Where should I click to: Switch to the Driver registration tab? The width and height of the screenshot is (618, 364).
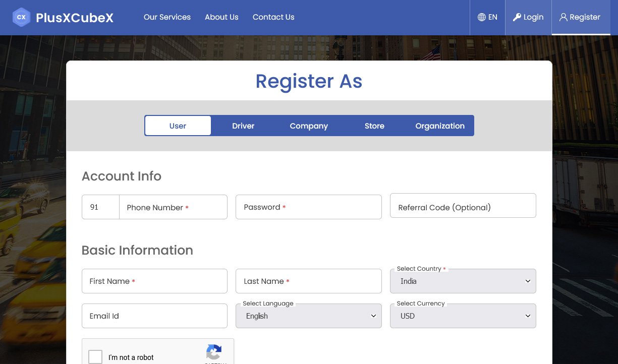click(x=243, y=126)
